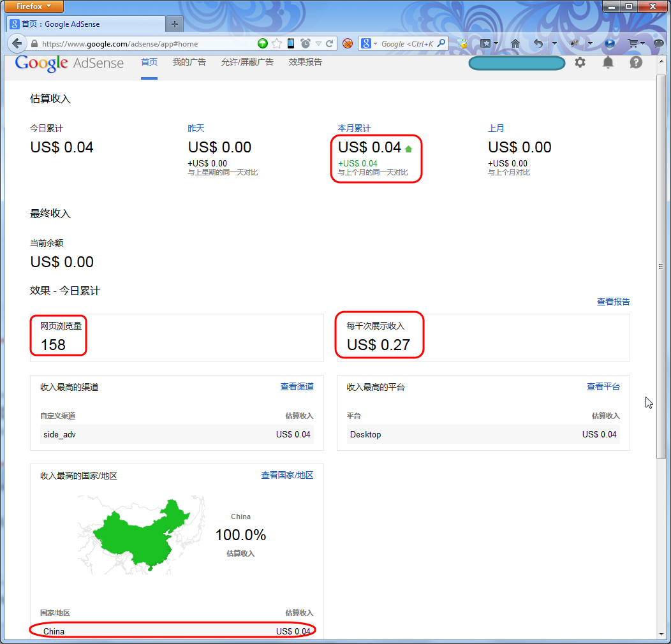The height and width of the screenshot is (644, 671).
Task: Open the notifications bell icon
Action: 608,62
